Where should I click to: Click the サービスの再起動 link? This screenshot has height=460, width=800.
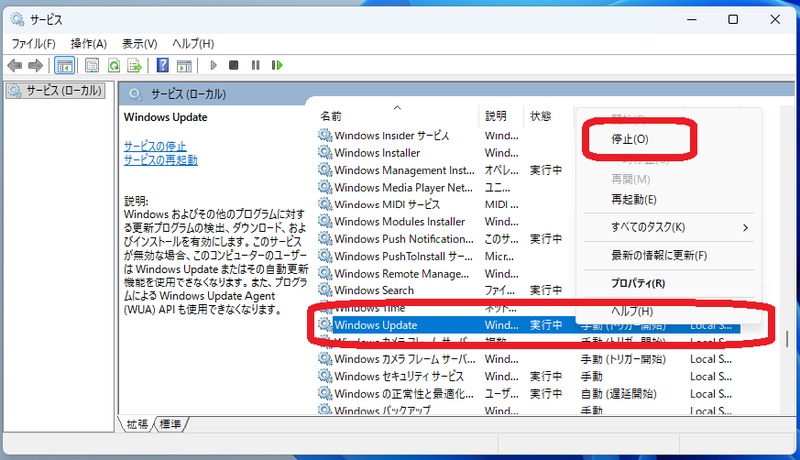pyautogui.click(x=161, y=160)
